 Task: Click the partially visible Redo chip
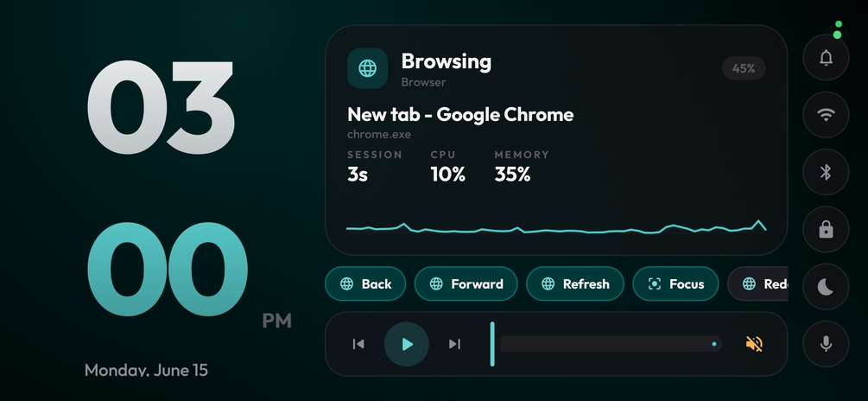click(x=757, y=283)
